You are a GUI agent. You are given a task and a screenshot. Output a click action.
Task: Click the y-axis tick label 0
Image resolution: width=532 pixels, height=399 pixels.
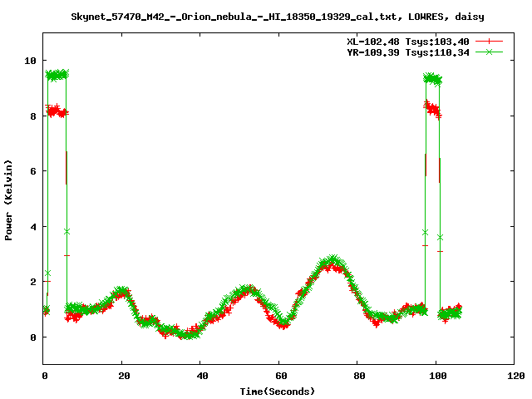(x=33, y=337)
